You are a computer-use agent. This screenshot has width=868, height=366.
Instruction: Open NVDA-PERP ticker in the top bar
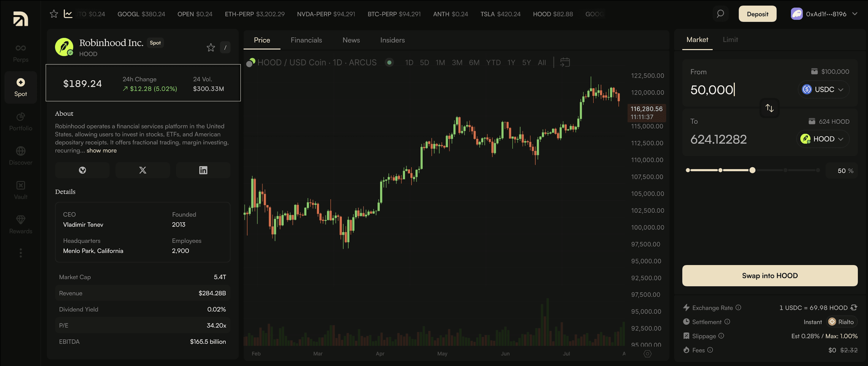(326, 14)
